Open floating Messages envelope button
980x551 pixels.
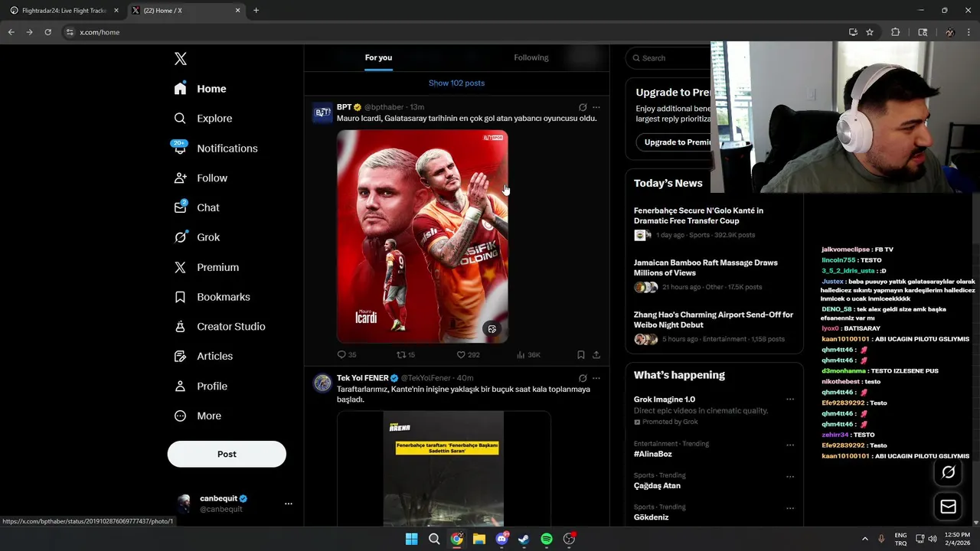click(x=948, y=507)
